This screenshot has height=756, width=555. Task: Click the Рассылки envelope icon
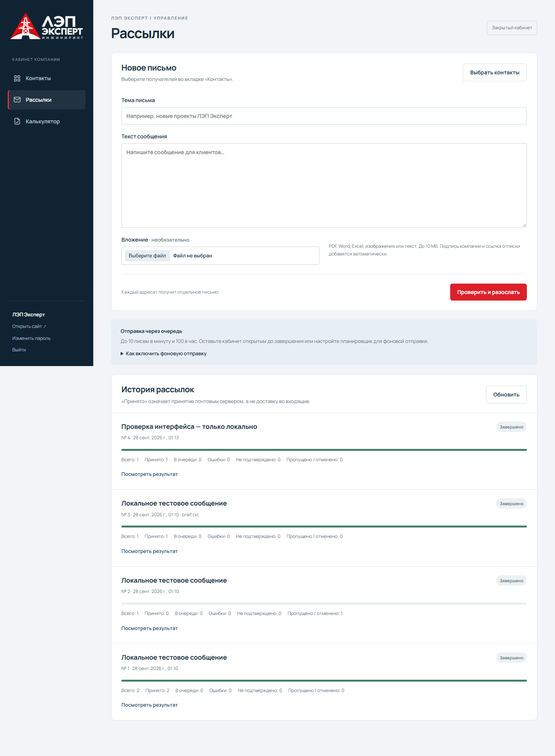pos(17,100)
